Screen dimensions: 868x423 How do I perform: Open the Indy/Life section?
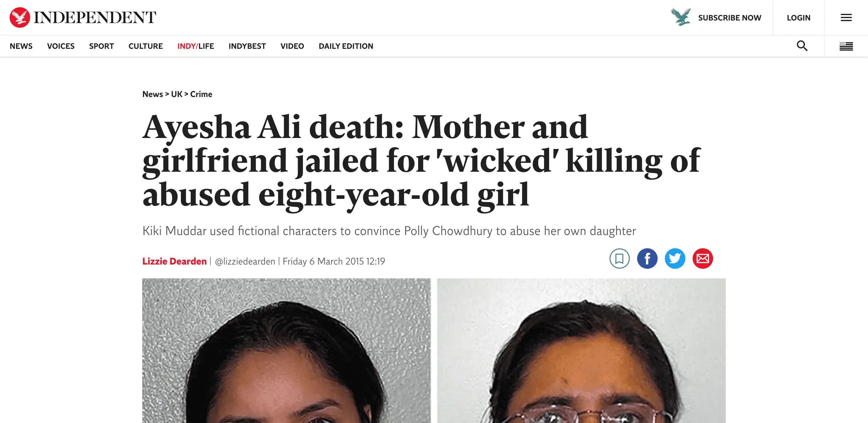click(195, 46)
